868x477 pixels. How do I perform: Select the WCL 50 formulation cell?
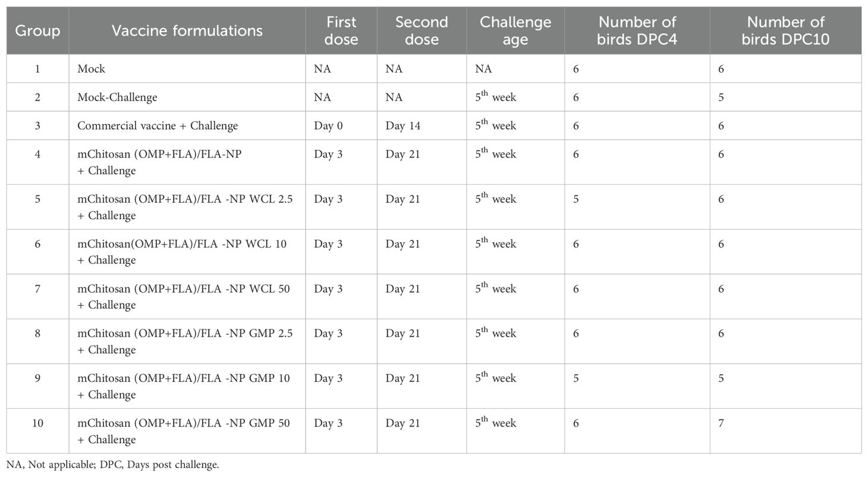[184, 297]
